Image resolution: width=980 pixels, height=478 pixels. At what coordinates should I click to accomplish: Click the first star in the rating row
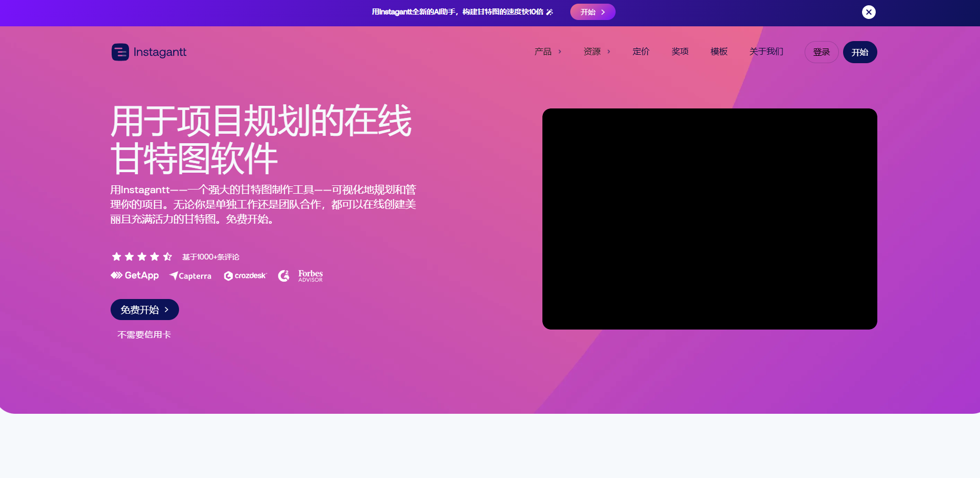(x=116, y=256)
